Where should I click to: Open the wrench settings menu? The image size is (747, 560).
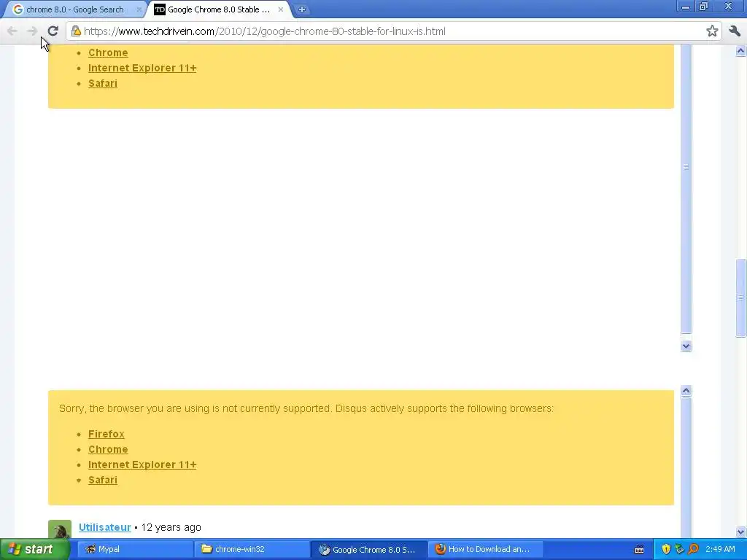735,31
